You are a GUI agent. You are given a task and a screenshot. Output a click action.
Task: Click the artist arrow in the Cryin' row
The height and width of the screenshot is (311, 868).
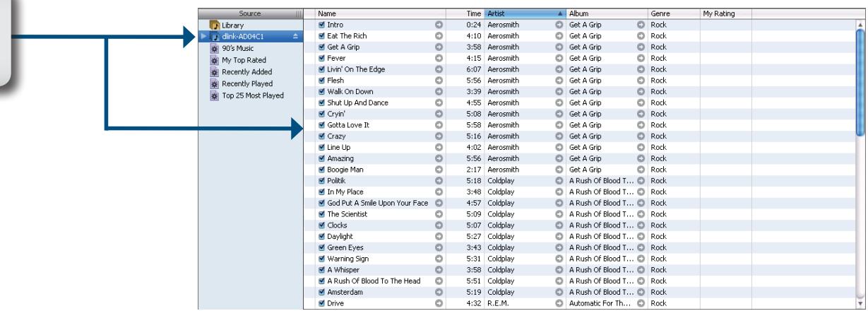[x=559, y=114]
